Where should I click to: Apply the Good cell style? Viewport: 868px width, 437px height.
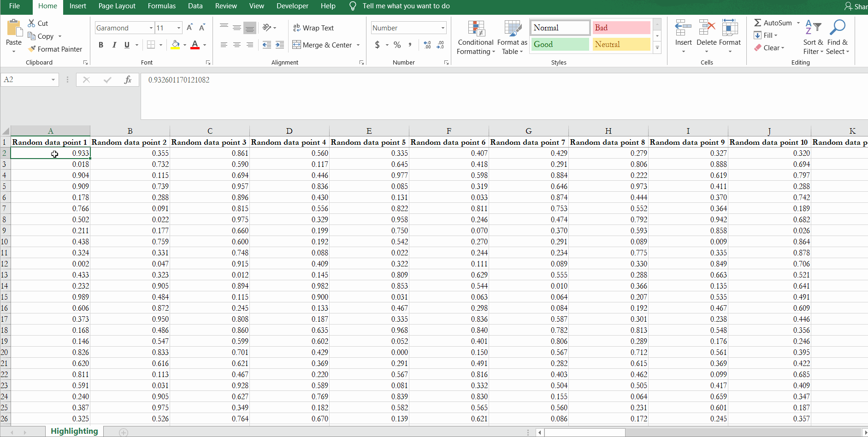coord(559,44)
